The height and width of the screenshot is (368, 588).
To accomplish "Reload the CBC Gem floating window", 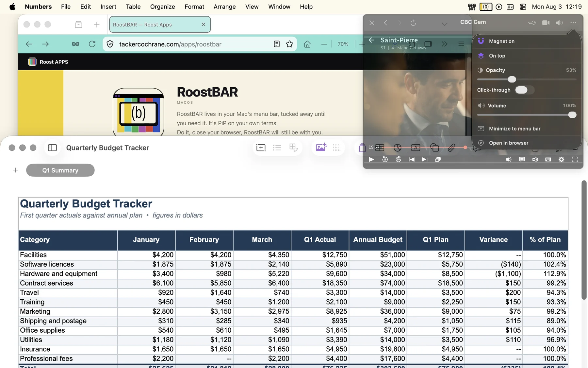I will click(413, 23).
